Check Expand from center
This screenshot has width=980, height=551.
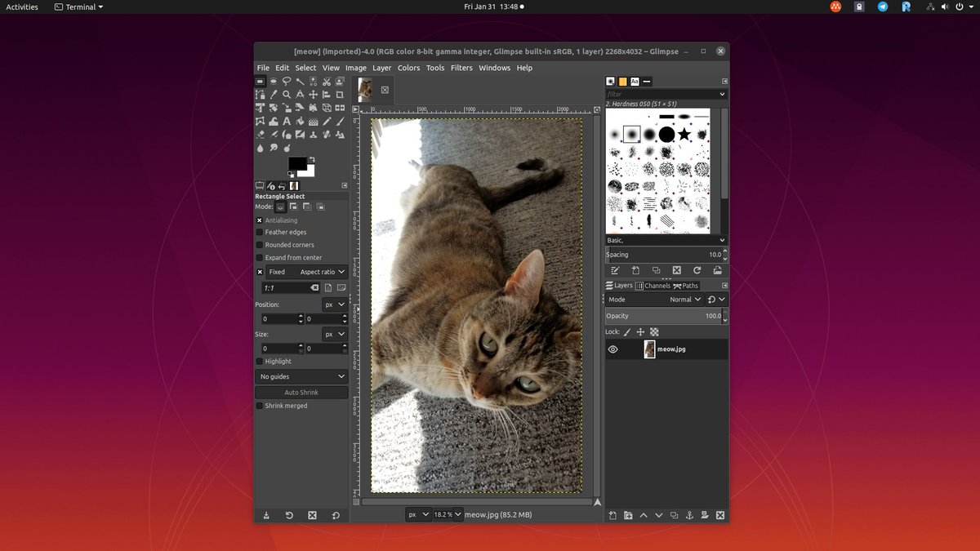pos(260,257)
